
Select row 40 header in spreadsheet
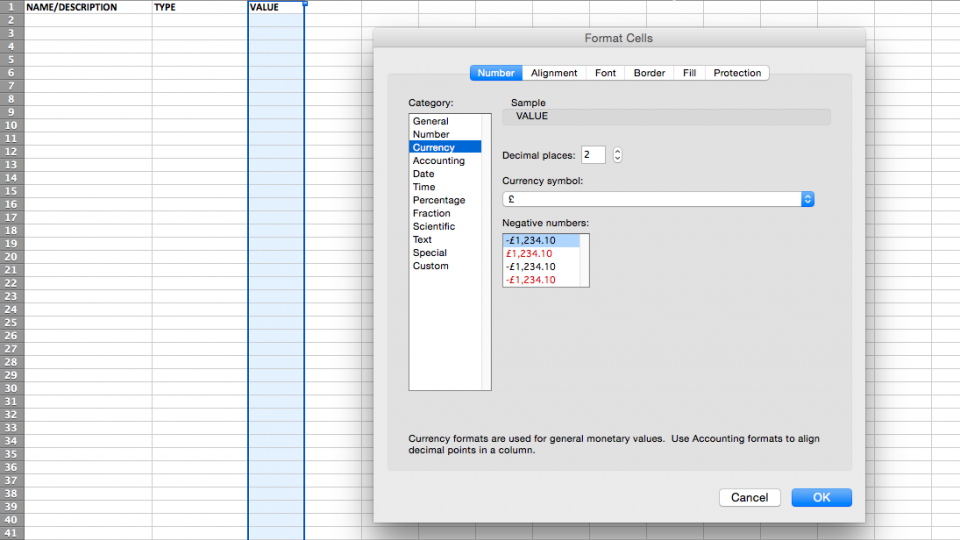click(x=12, y=520)
